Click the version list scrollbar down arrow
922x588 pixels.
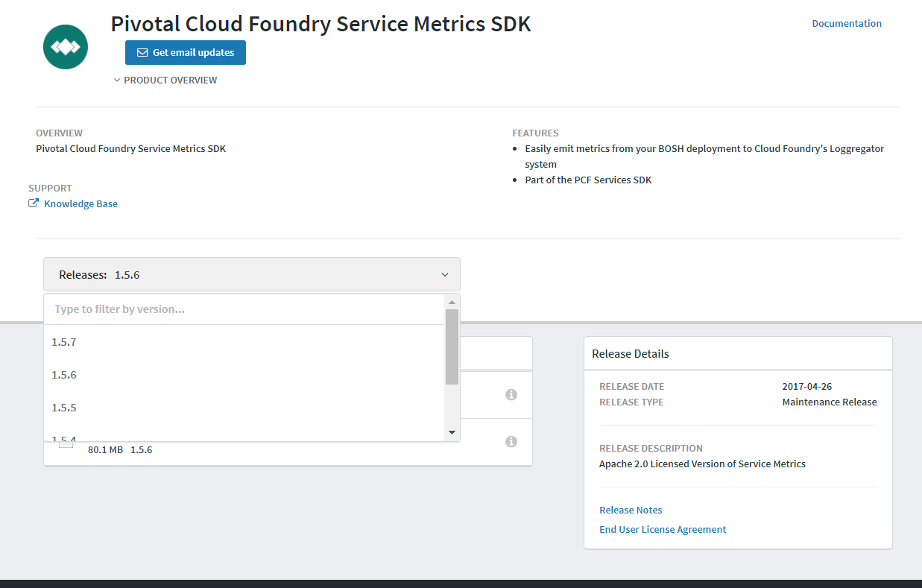click(x=452, y=433)
